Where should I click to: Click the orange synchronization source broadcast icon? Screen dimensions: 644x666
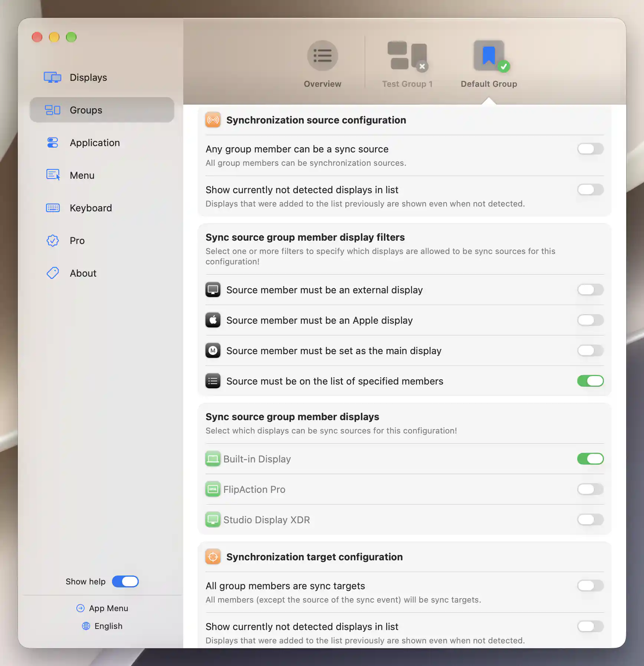(213, 120)
